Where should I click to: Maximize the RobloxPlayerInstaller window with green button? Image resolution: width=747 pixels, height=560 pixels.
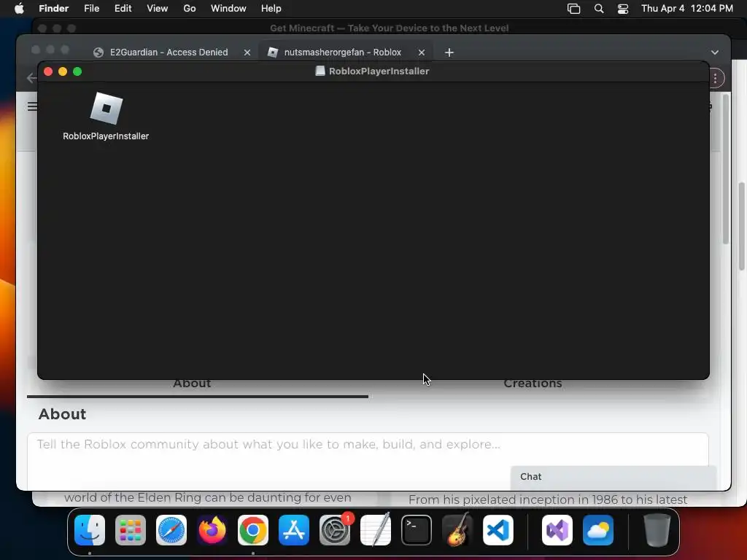pos(77,71)
